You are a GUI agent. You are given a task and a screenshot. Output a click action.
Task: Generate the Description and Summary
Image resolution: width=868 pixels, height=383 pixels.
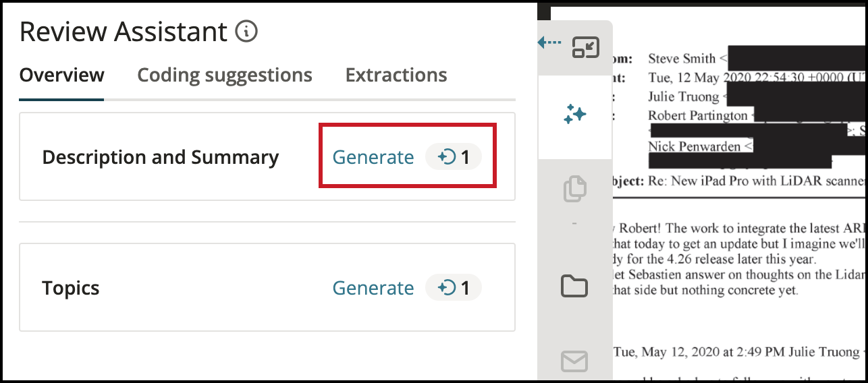(373, 157)
